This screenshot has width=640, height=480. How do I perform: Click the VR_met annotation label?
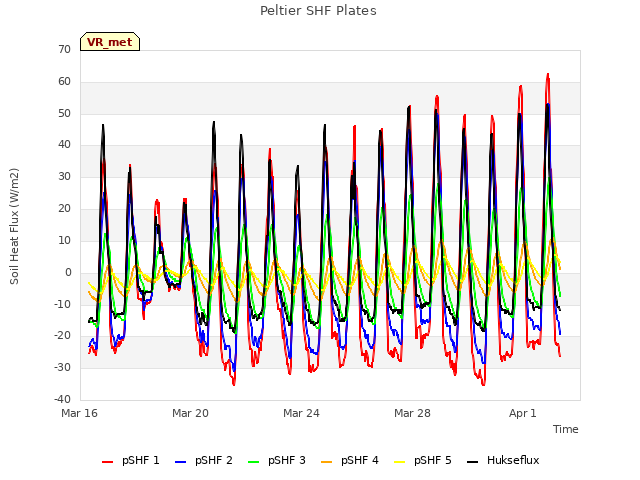[110, 42]
